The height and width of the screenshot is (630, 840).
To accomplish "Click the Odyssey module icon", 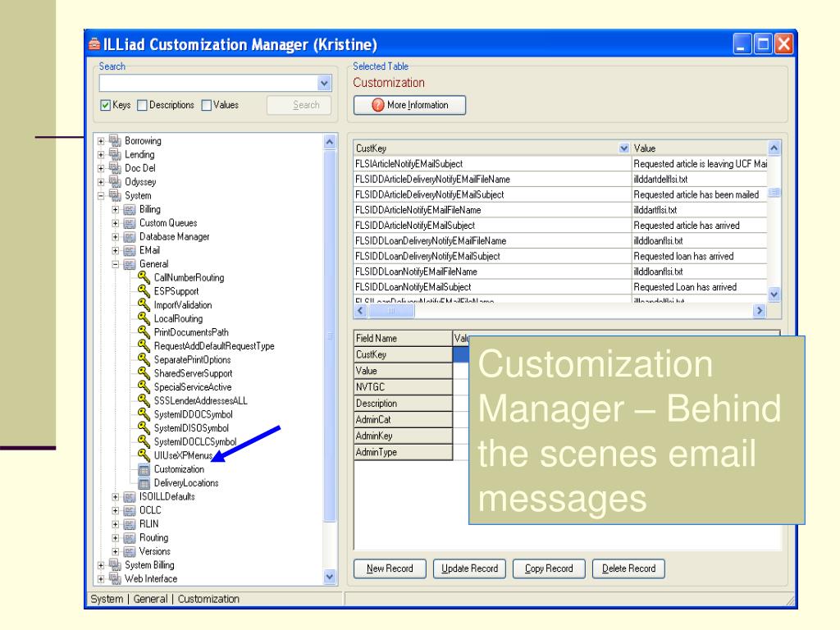I will click(x=115, y=181).
